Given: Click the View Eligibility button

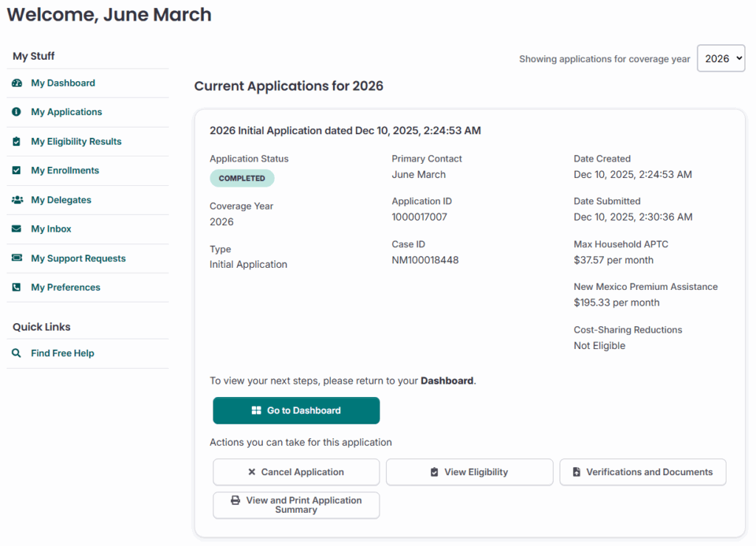Looking at the screenshot, I should (x=470, y=472).
